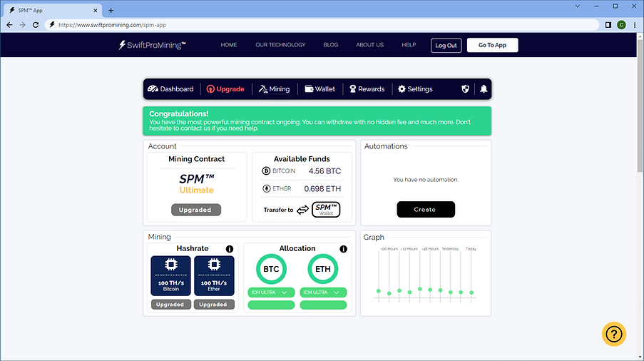Click the BTC allocation circle
644x361 pixels.
[x=271, y=269]
